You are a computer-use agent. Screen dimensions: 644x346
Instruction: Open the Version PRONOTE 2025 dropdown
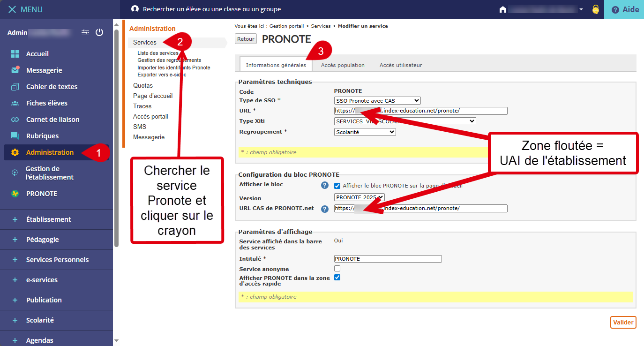(x=359, y=197)
